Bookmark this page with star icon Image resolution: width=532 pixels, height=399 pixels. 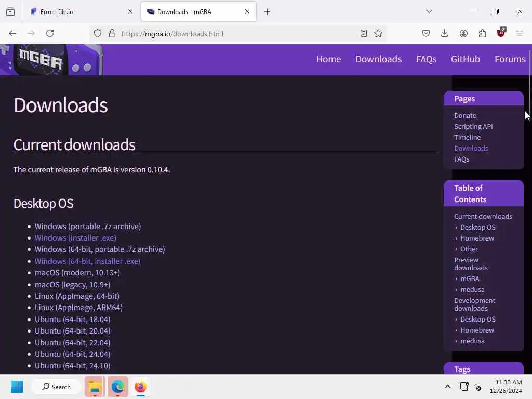[x=378, y=33]
